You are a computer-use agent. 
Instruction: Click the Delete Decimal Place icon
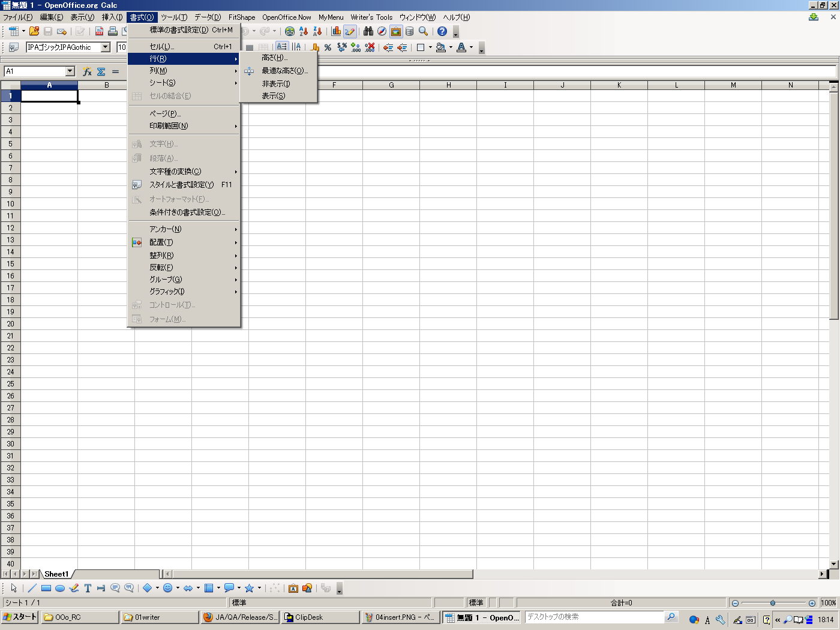[x=370, y=47]
